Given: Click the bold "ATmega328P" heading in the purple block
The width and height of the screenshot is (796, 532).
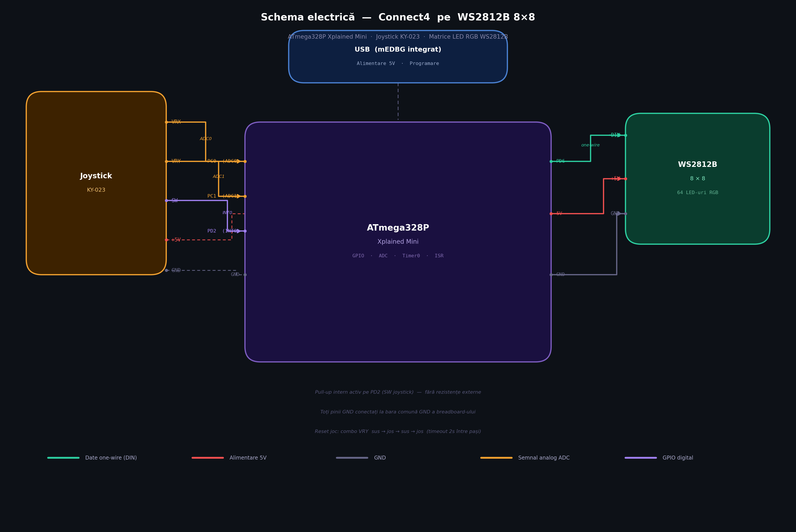Looking at the screenshot, I should pyautogui.click(x=398, y=228).
